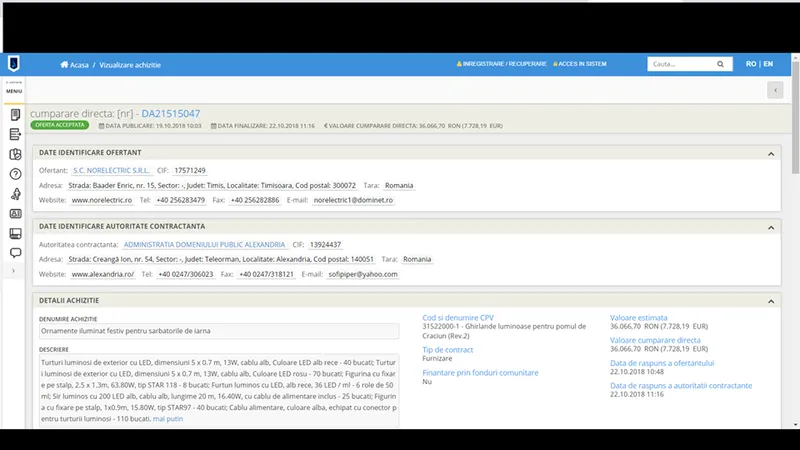Click supplier fax +40 256282886
This screenshot has width=800, height=450.
coord(255,200)
